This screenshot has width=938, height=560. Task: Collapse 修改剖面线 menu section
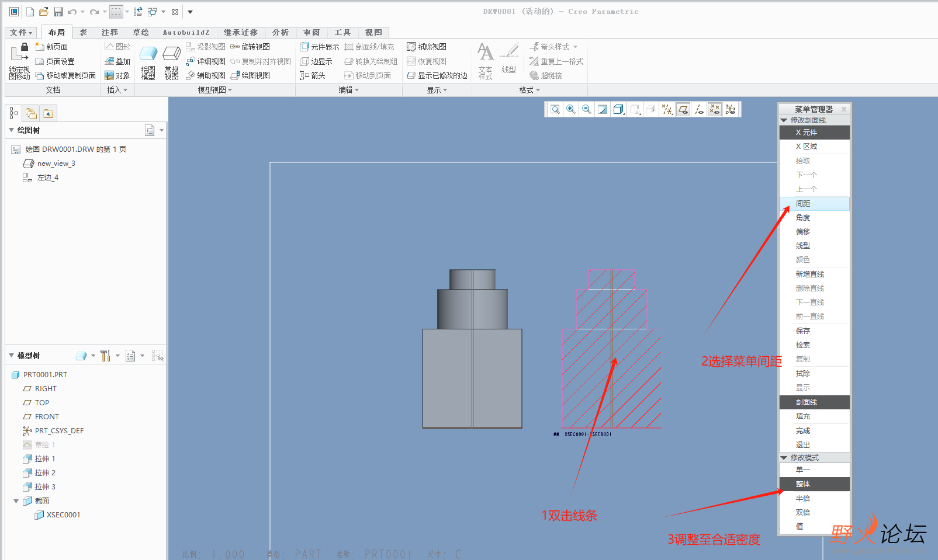pyautogui.click(x=784, y=120)
